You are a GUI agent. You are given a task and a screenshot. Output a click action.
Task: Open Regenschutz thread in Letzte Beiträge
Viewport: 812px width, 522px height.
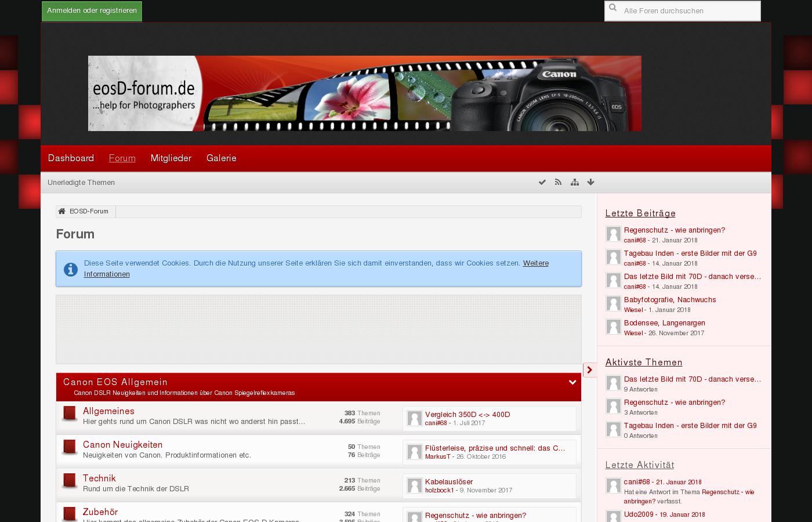(675, 230)
